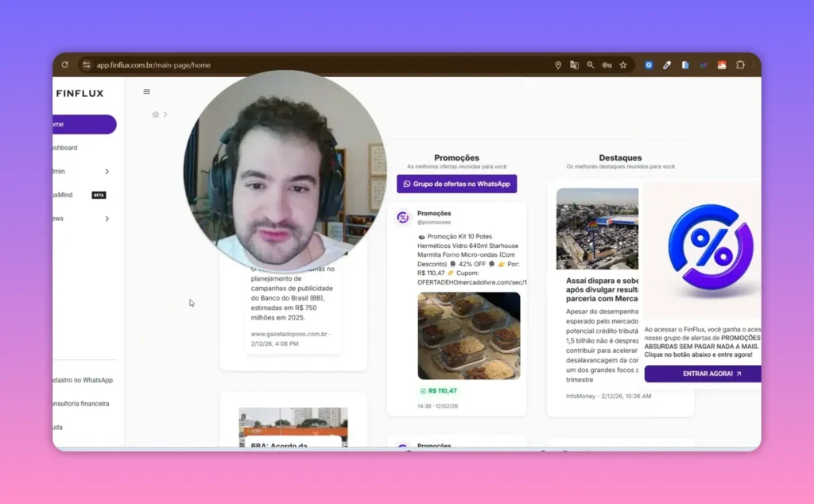Collapse the sidebar with the hamburger icon
The width and height of the screenshot is (814, 504).
146,91
